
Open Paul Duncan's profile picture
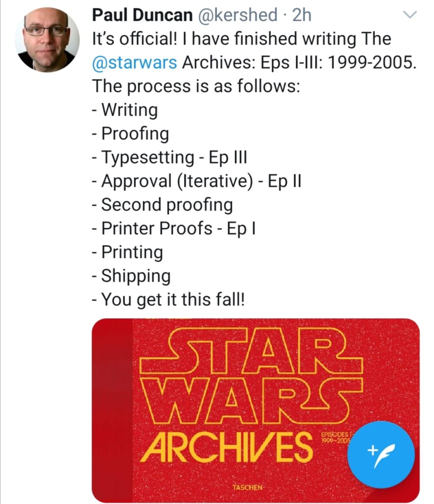[47, 39]
